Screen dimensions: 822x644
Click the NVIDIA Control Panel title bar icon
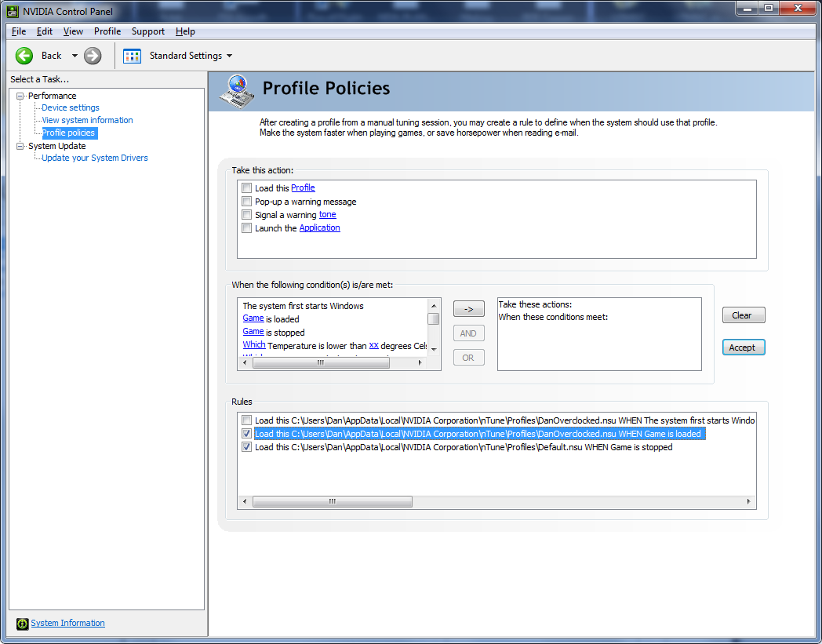(x=13, y=11)
